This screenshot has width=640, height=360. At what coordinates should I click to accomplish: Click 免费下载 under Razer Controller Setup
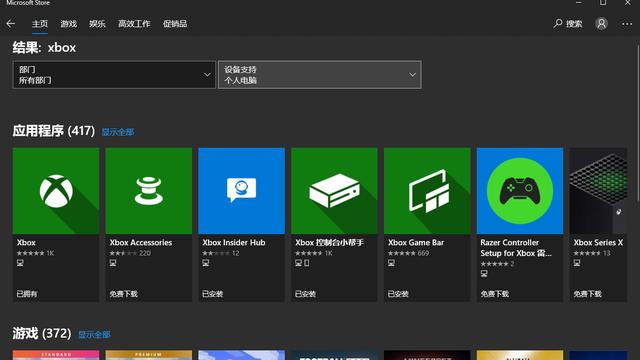[x=495, y=294]
